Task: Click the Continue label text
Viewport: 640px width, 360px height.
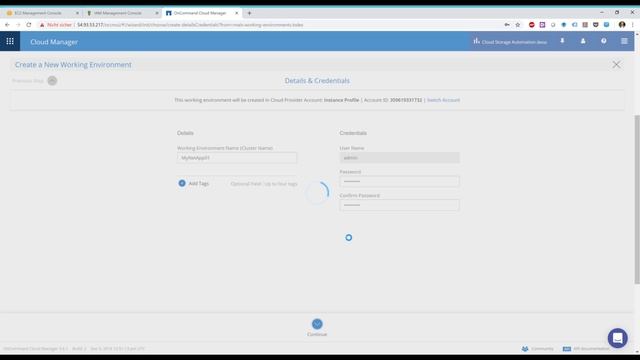Action: pyautogui.click(x=317, y=334)
